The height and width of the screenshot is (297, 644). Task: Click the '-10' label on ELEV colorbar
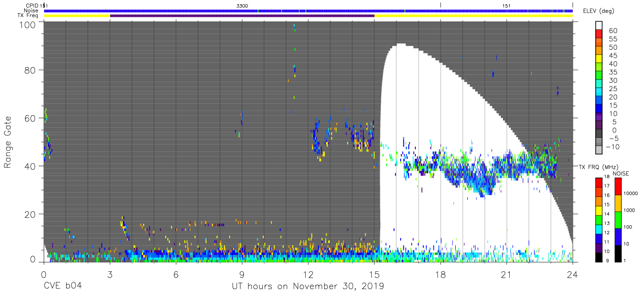(x=612, y=147)
